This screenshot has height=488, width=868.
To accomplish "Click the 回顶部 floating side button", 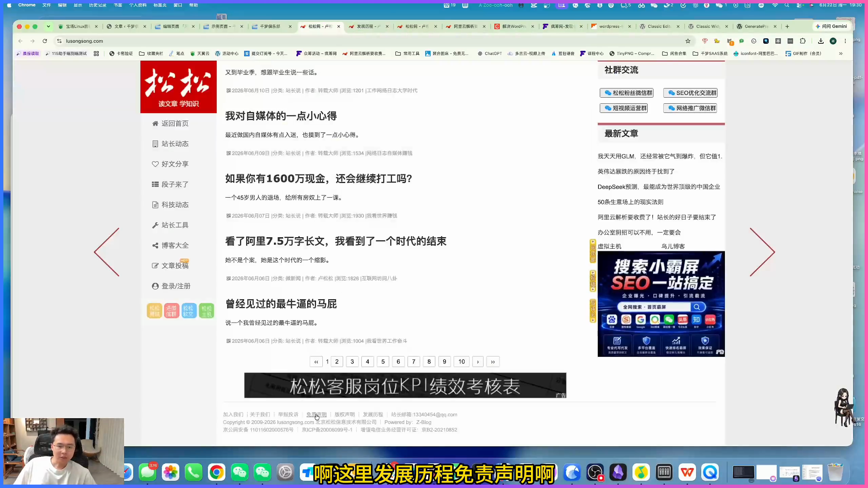I will [x=593, y=251].
